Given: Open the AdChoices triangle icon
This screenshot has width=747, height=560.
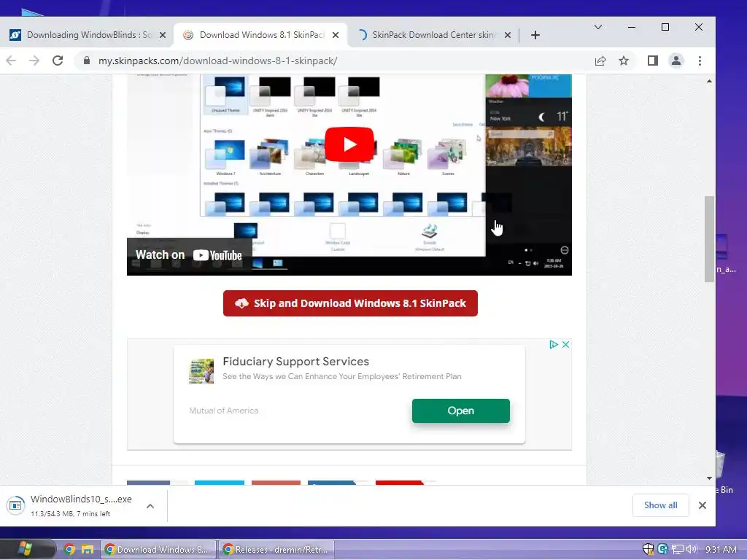Looking at the screenshot, I should tap(553, 344).
